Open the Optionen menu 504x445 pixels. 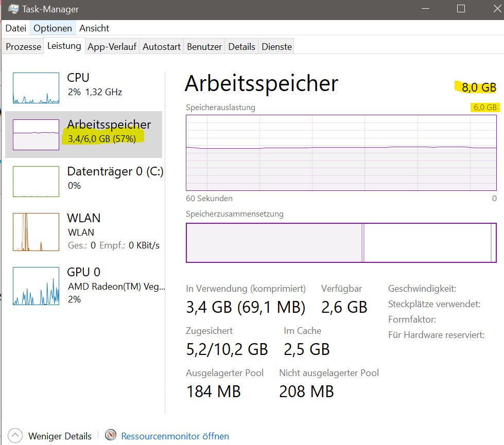53,28
